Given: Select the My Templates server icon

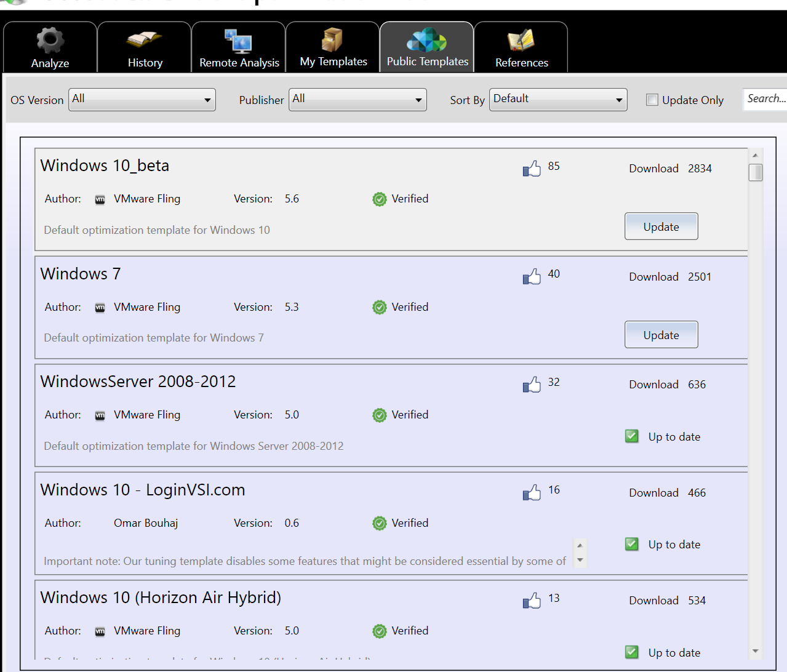Looking at the screenshot, I should [x=332, y=40].
